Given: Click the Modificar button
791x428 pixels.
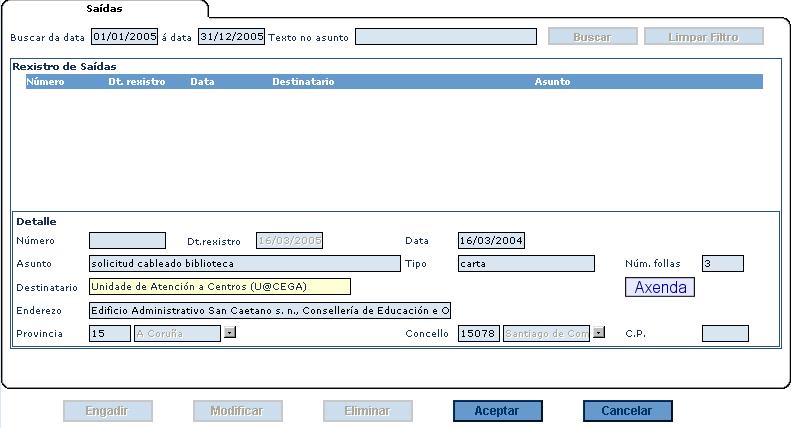Looking at the screenshot, I should click(x=237, y=411).
